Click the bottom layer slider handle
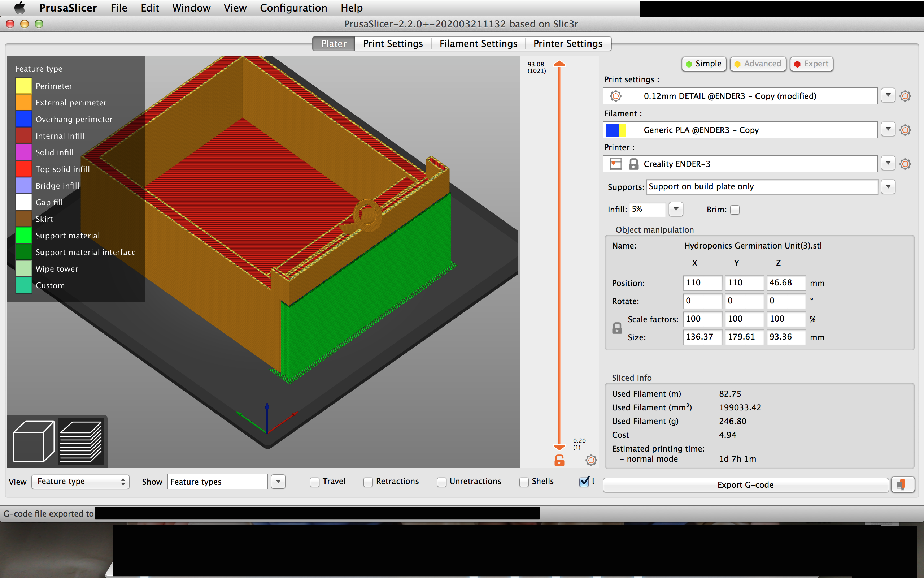The height and width of the screenshot is (578, 924). (x=559, y=447)
